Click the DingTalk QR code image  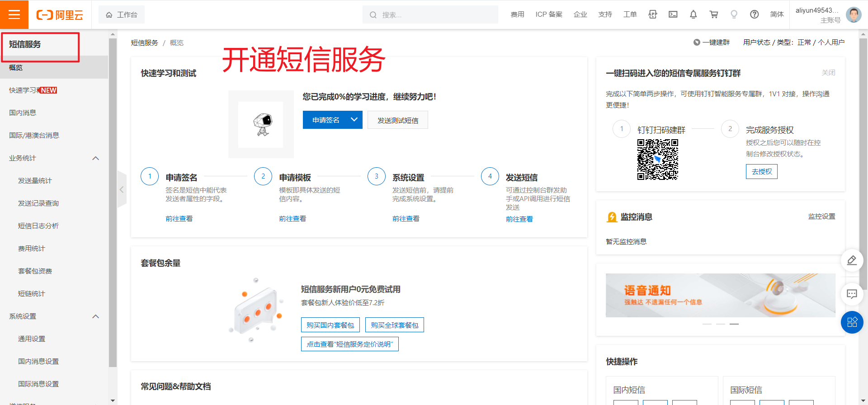(x=658, y=160)
